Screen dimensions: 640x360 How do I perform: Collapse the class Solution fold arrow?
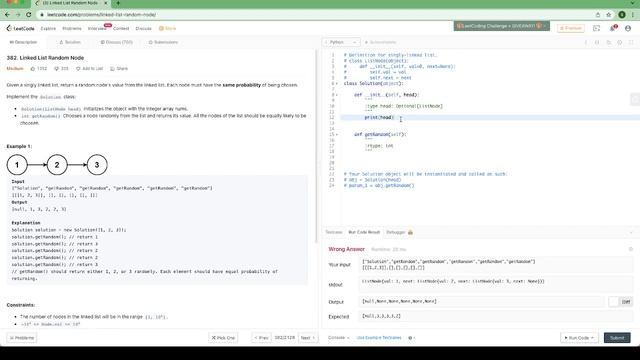(337, 83)
